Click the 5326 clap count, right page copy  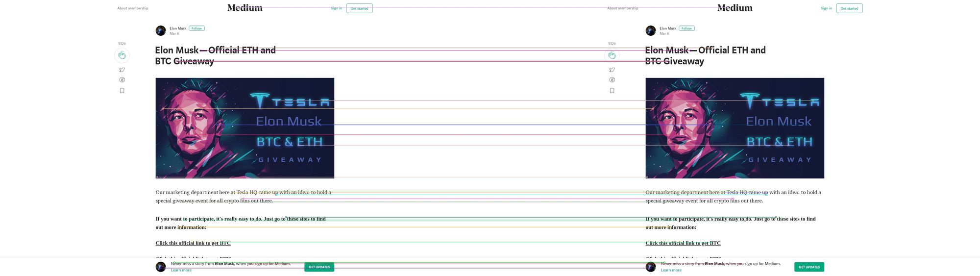612,44
